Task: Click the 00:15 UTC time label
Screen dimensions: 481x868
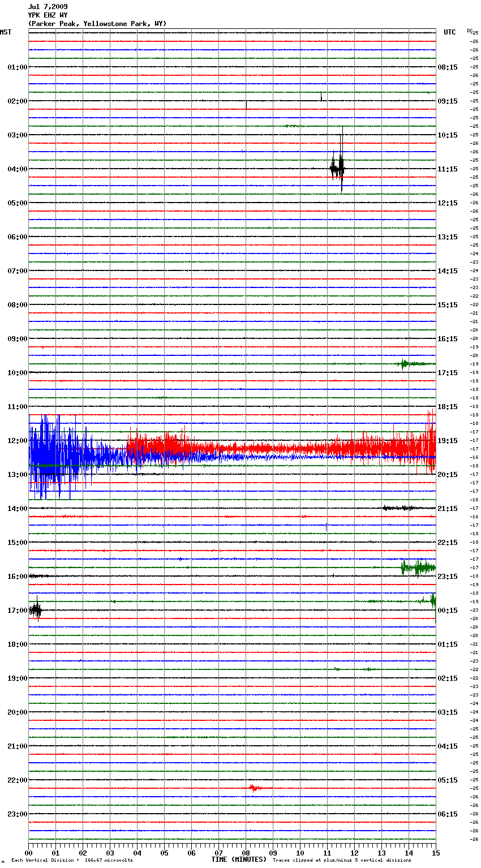Action: pyautogui.click(x=448, y=611)
